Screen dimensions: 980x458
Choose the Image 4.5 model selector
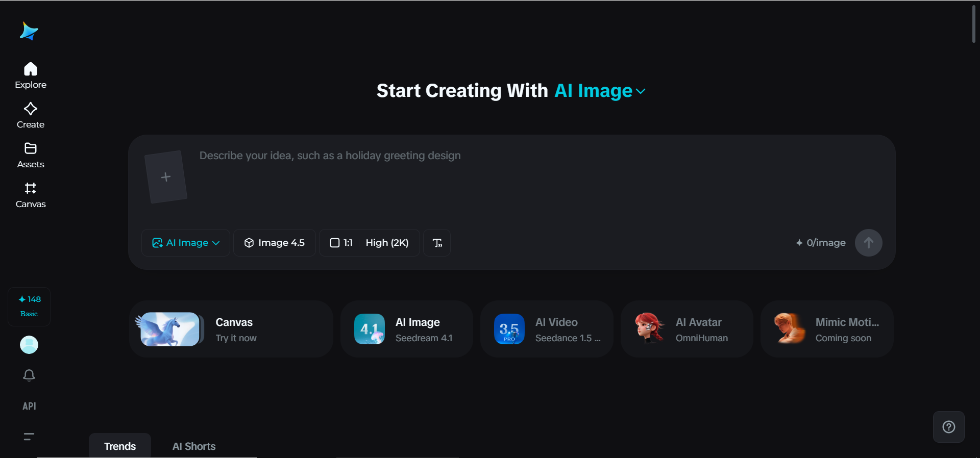tap(275, 243)
